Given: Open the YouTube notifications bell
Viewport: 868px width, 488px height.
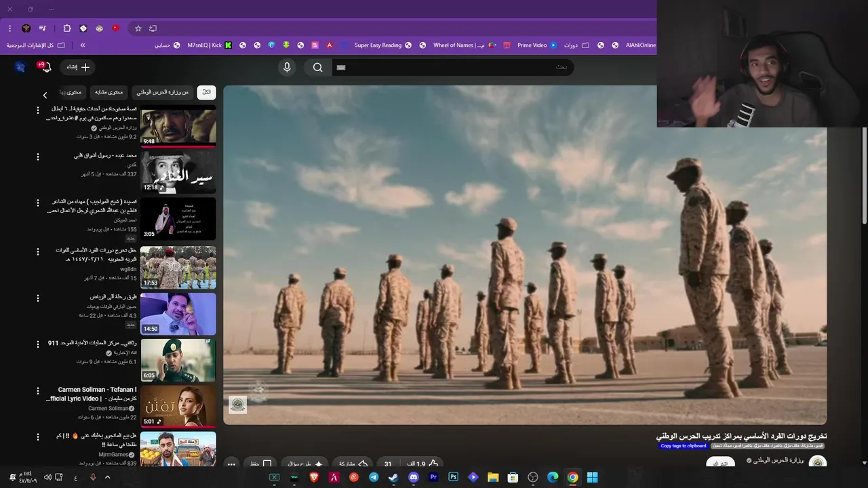Looking at the screenshot, I should [45, 67].
